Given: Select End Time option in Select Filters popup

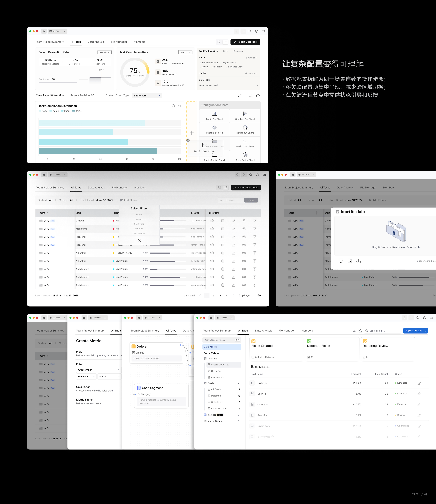Looking at the screenshot, I should tap(139, 229).
